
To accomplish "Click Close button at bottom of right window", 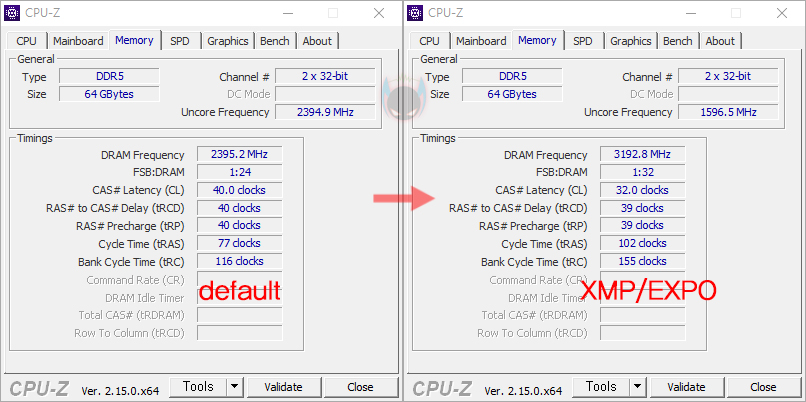I will 763,387.
